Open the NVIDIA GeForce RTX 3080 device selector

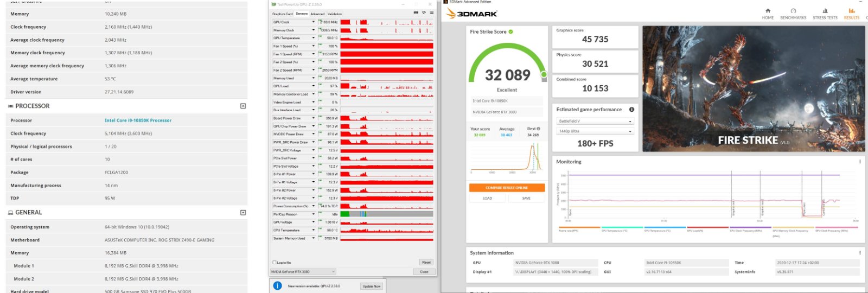pos(303,271)
